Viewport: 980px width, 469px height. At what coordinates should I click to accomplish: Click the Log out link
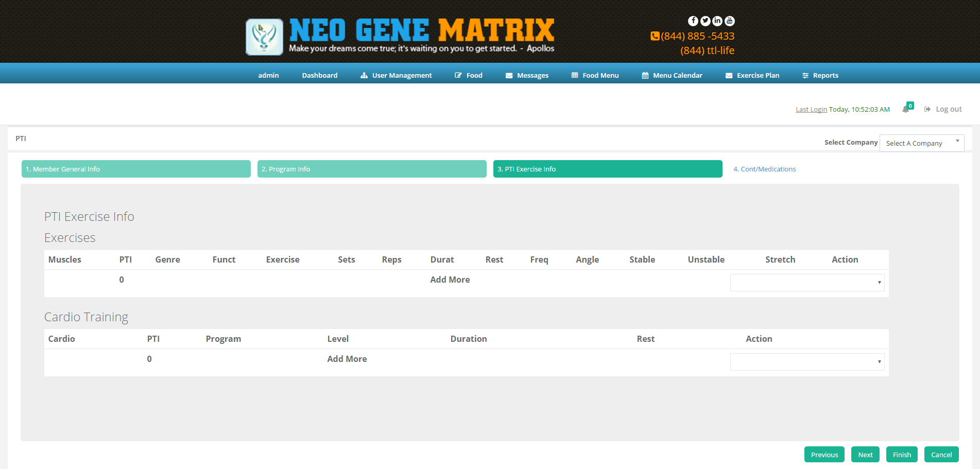[x=949, y=109]
